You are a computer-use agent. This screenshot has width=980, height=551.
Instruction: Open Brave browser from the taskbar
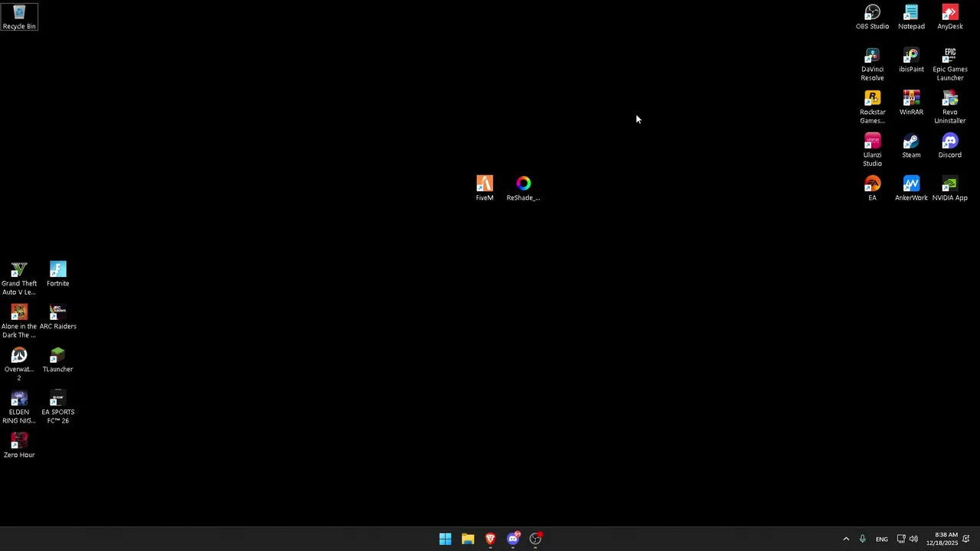(x=490, y=539)
